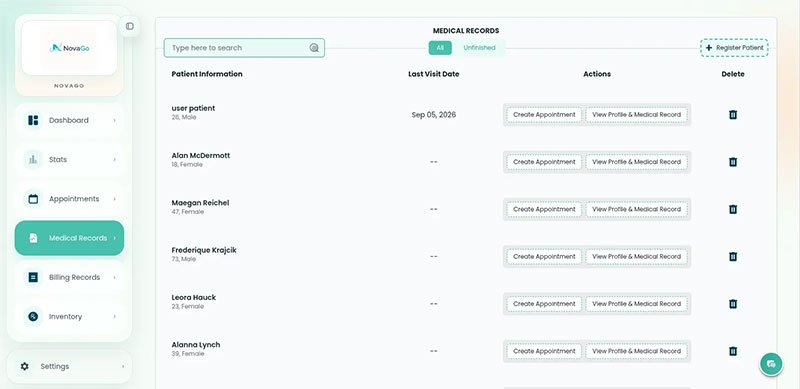The width and height of the screenshot is (800, 389).
Task: Click the plus icon in Register Patient
Action: [709, 47]
